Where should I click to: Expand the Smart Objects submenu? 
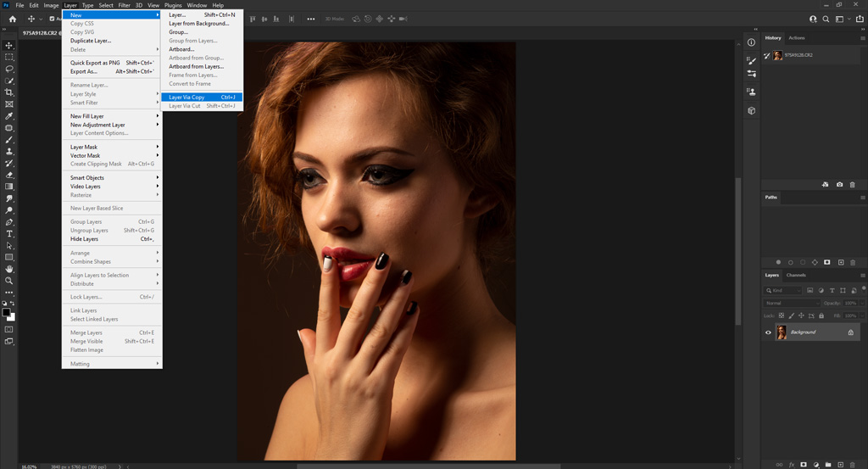[112, 178]
